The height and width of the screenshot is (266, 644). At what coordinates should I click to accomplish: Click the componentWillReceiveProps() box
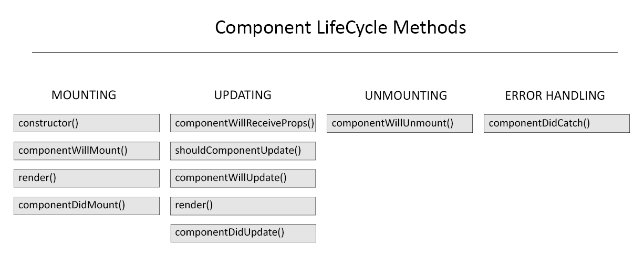(x=243, y=123)
